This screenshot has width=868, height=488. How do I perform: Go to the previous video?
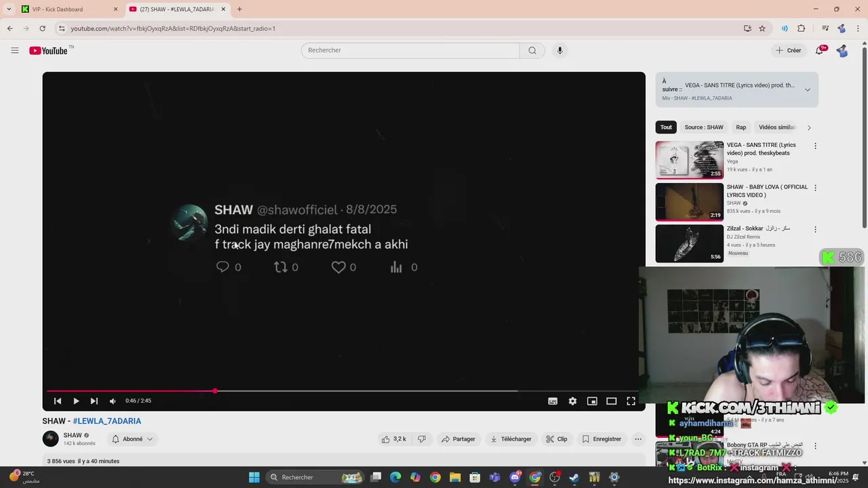point(58,401)
